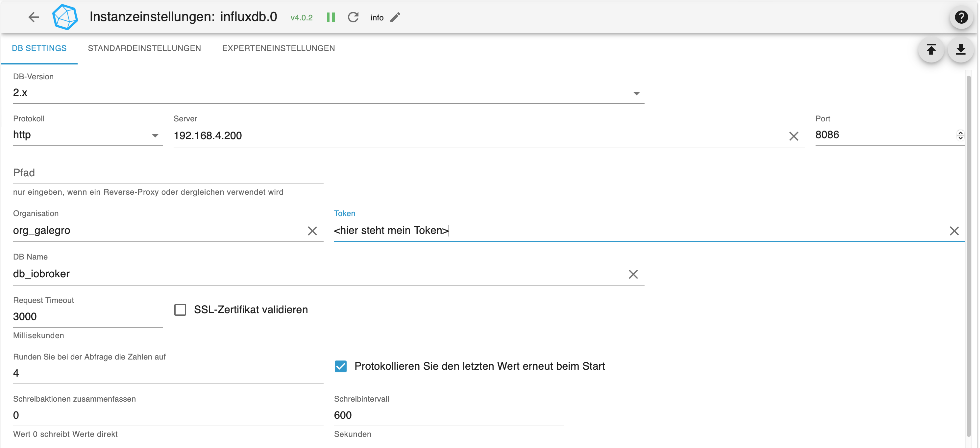Image resolution: width=980 pixels, height=448 pixels.
Task: Open the DB-Version dropdown
Action: [636, 94]
